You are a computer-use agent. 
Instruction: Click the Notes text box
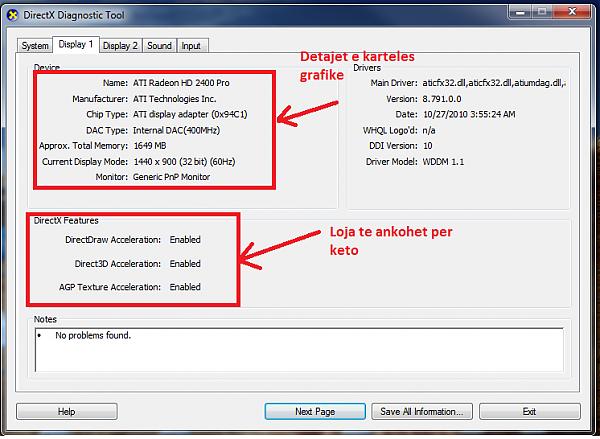pyautogui.click(x=299, y=349)
